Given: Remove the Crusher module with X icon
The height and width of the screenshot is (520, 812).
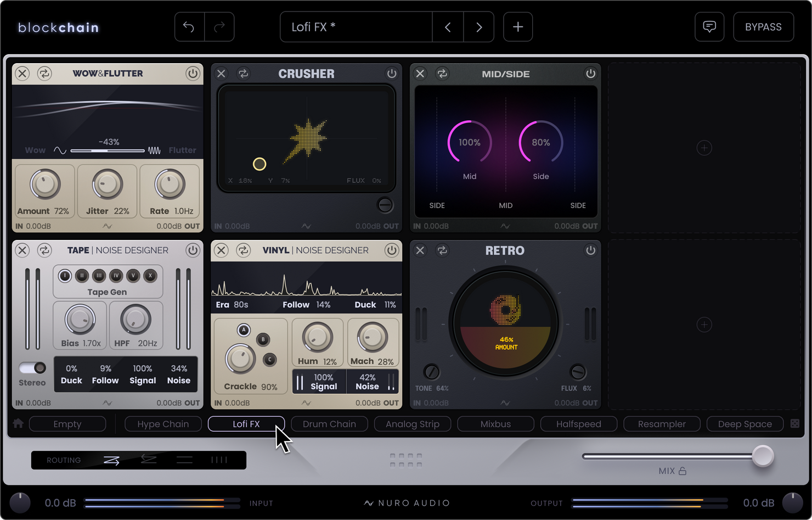Looking at the screenshot, I should (221, 74).
